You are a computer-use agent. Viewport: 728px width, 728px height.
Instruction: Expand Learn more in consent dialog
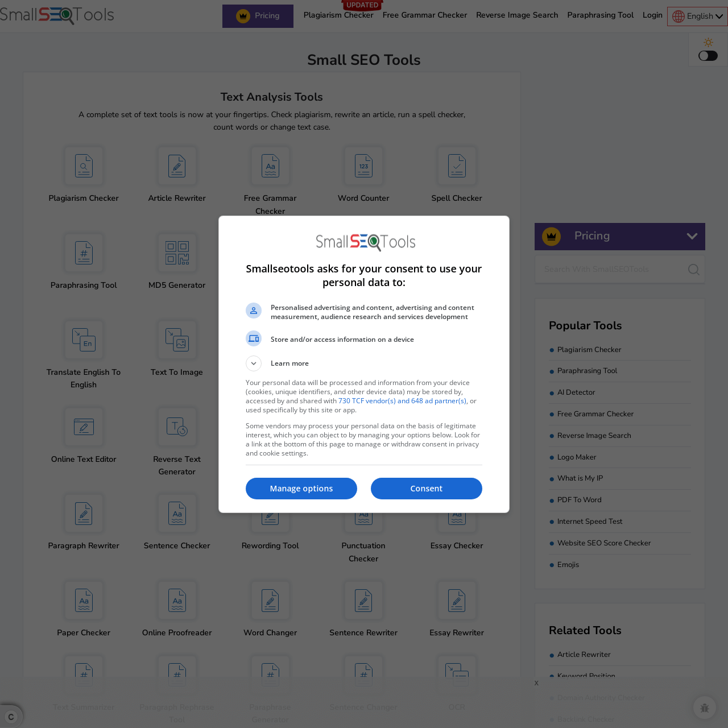(254, 363)
